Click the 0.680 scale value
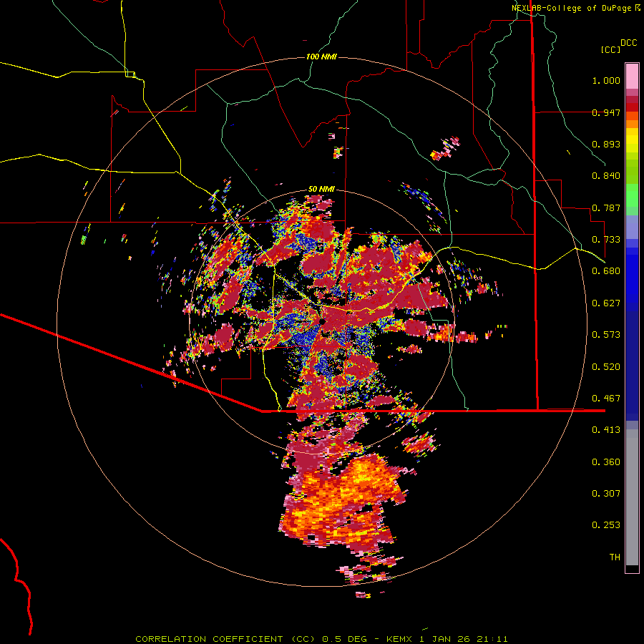This screenshot has width=644, height=644. (606, 271)
